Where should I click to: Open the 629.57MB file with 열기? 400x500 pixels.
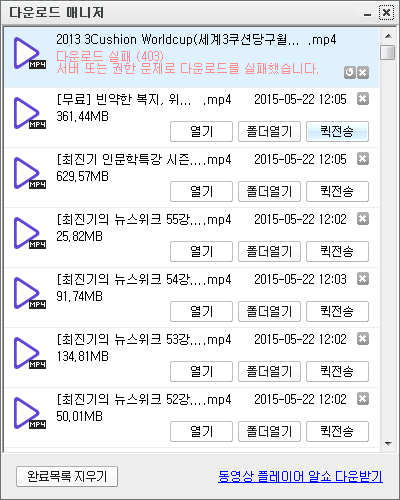point(201,192)
